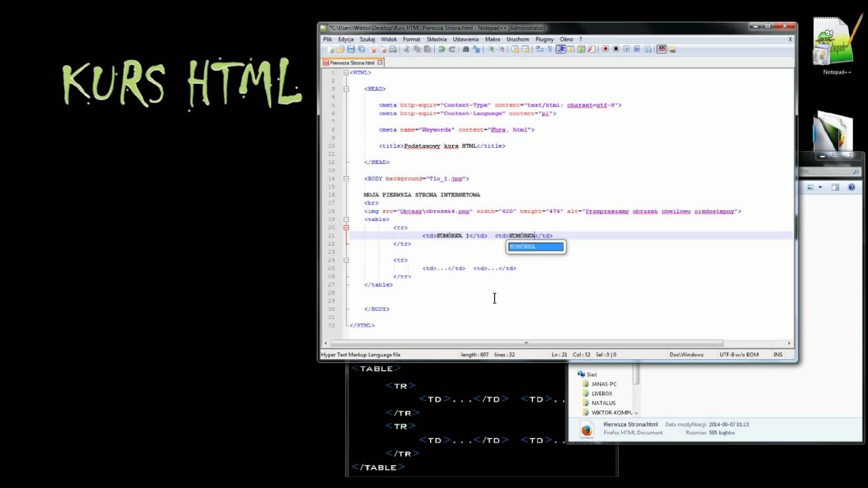
Task: Click the Function List toolbar icon
Action: 591,49
